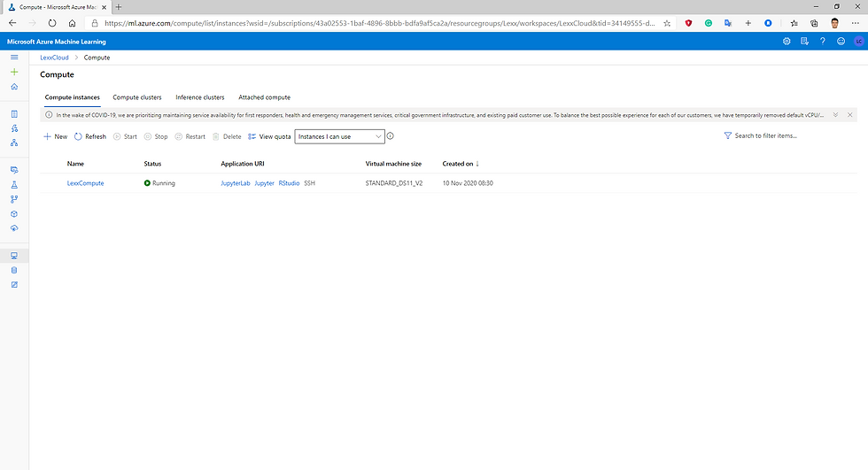Open Models cube icon in sidebar
The image size is (868, 470).
[x=14, y=213]
